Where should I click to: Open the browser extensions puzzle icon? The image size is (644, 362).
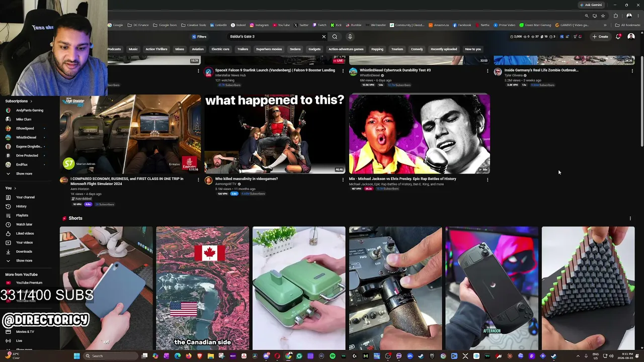(616, 16)
